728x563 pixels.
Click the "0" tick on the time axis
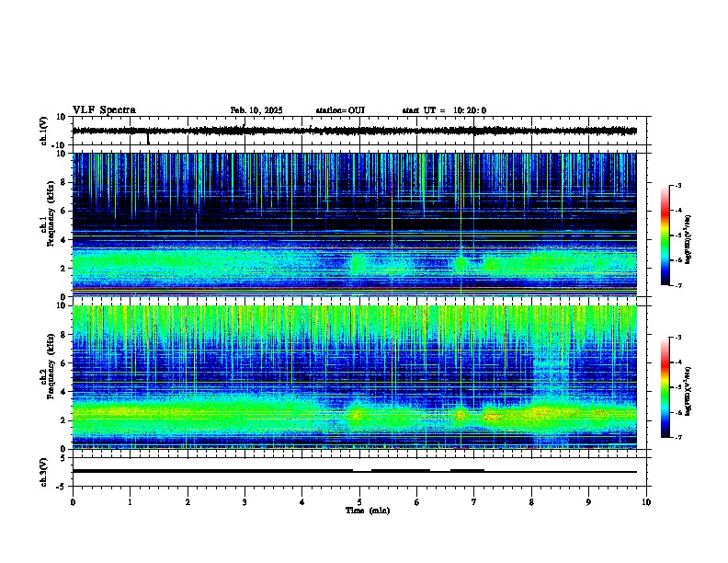pyautogui.click(x=73, y=502)
